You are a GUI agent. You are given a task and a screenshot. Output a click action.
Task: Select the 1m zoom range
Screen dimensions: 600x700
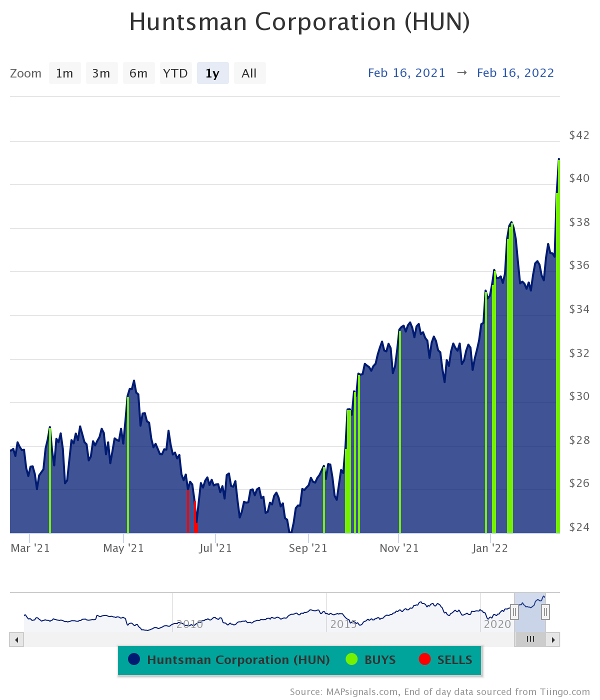[x=65, y=73]
